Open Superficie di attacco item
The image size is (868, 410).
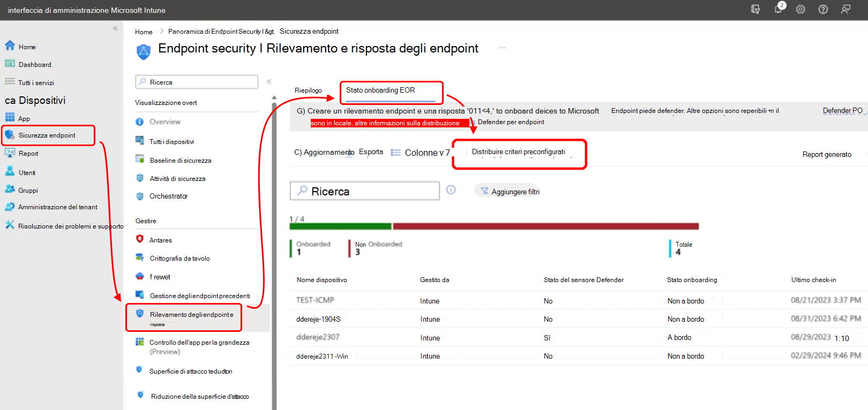click(x=190, y=371)
